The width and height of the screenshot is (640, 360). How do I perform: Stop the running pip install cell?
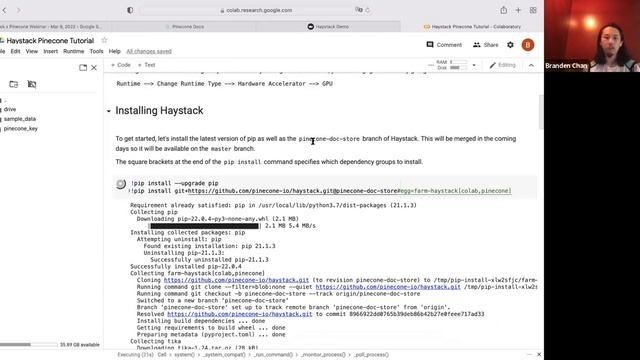(x=121, y=184)
